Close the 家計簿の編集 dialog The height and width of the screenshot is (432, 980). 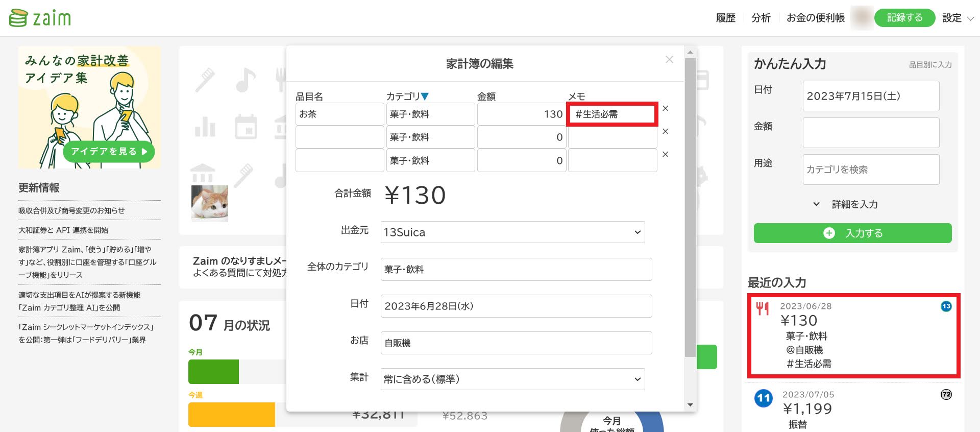(669, 60)
